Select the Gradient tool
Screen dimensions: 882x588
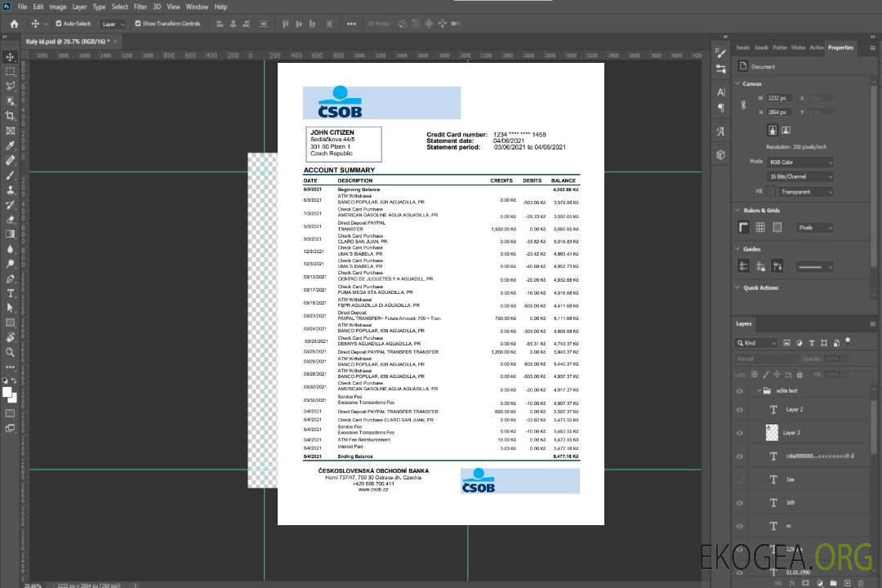point(10,234)
